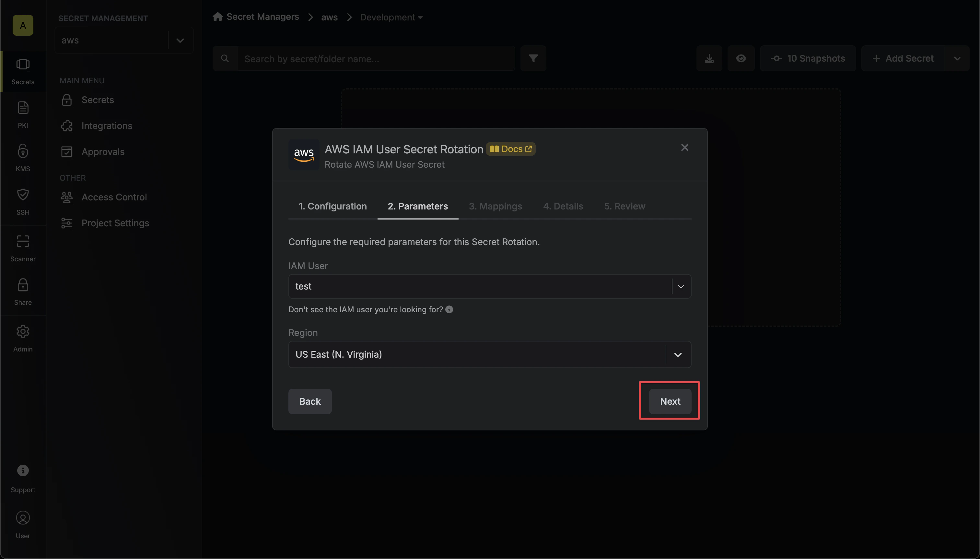Open the SSH rail section

[23, 201]
